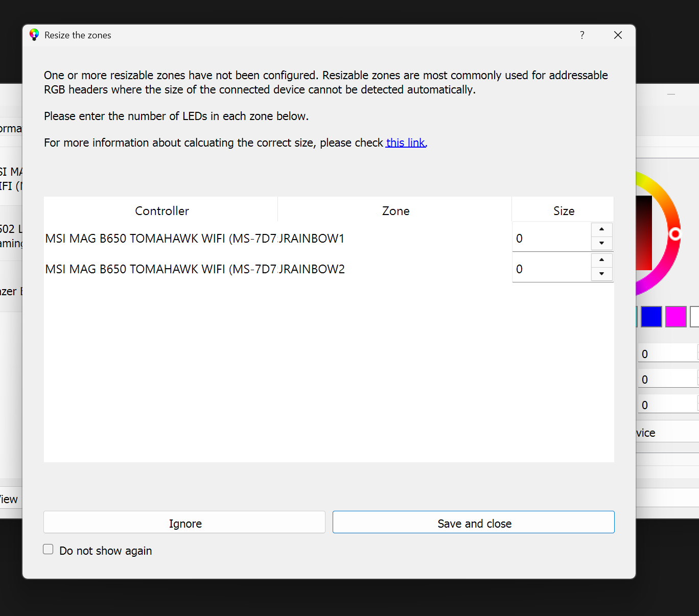Increase JRAINBOW2 size with up arrow
This screenshot has height=616, width=699.
coord(602,260)
